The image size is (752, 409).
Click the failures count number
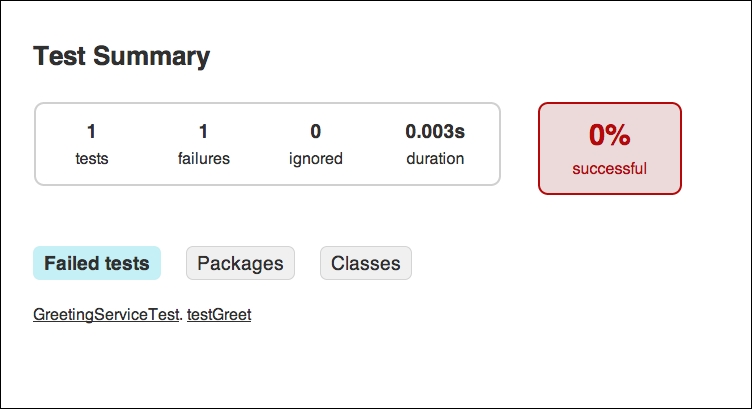tap(203, 131)
